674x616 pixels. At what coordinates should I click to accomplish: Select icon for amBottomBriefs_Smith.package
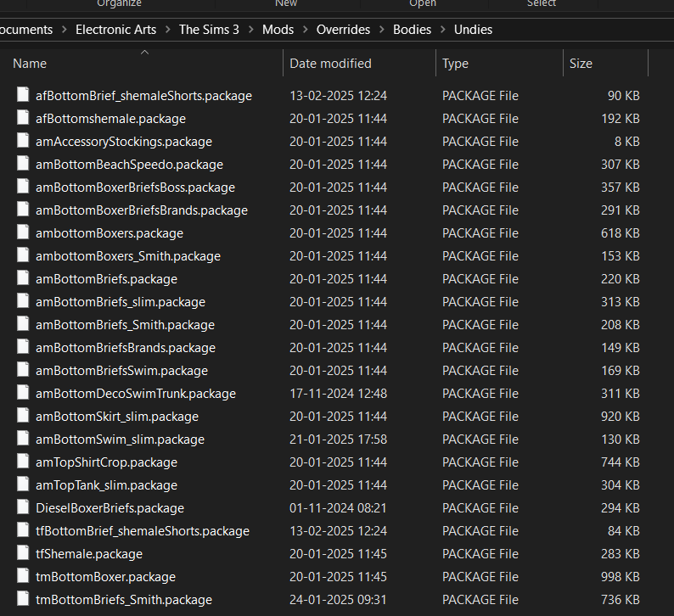pyautogui.click(x=23, y=323)
